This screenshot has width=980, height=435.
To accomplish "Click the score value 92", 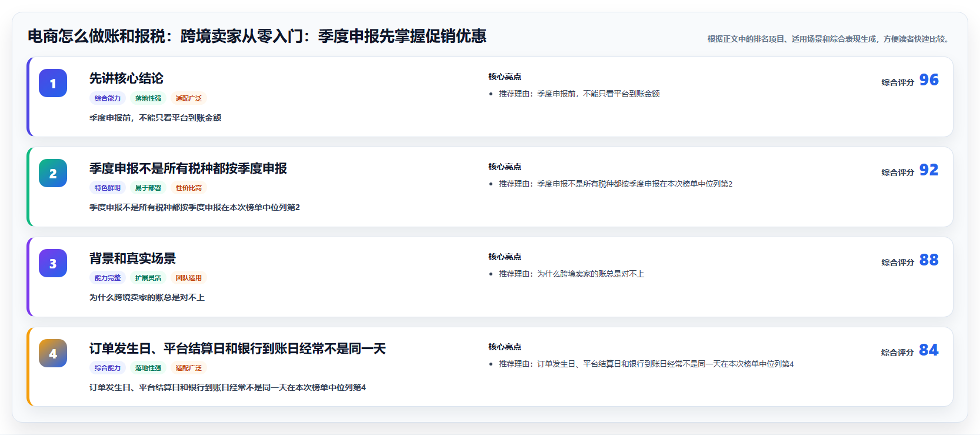I will (929, 170).
